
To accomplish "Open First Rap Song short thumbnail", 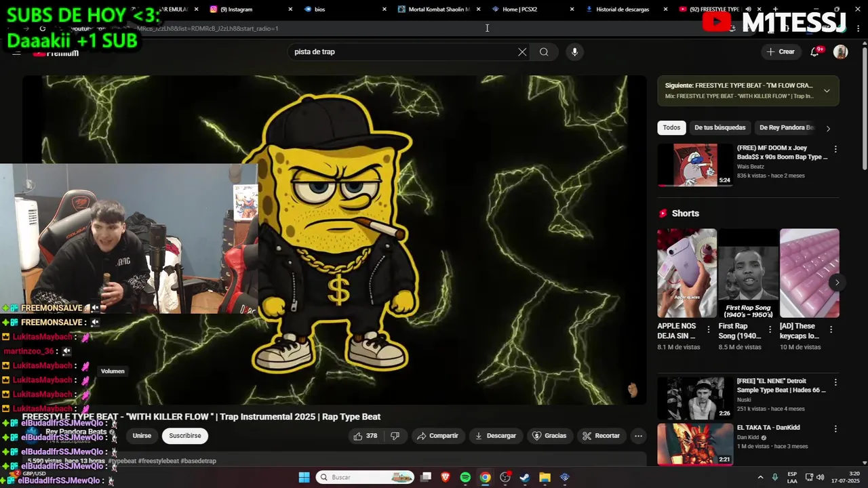I will (748, 273).
